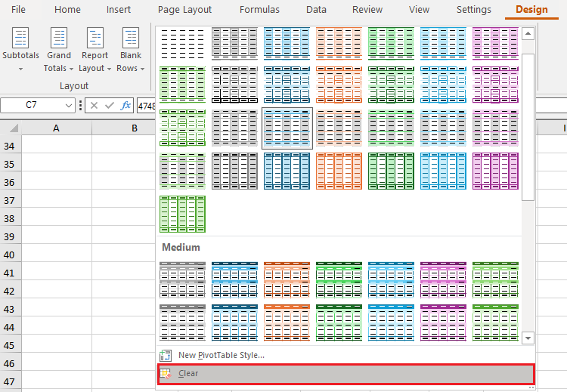Switch to the Insert tab

click(x=118, y=10)
